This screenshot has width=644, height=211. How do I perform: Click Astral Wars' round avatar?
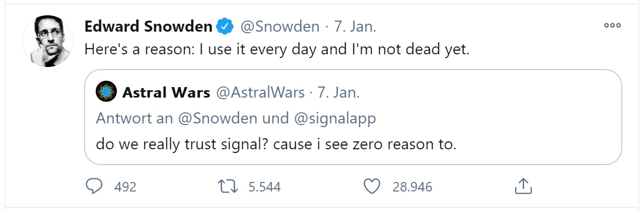click(106, 93)
